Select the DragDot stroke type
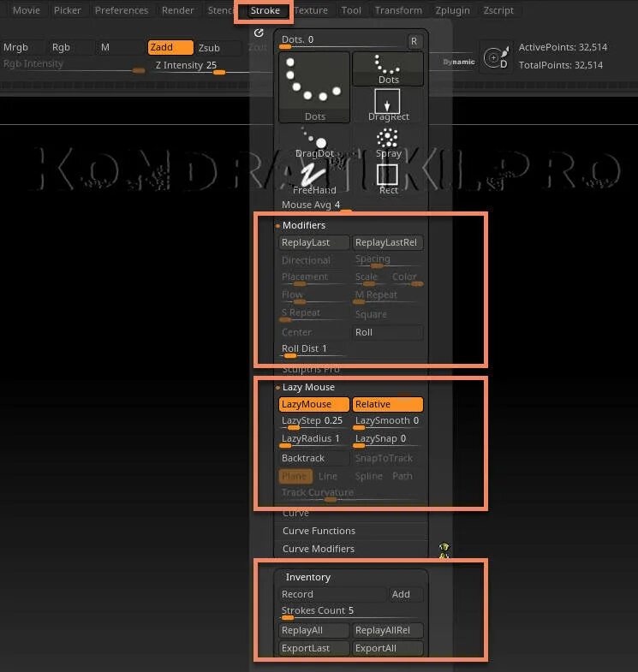638x672 pixels. click(314, 142)
